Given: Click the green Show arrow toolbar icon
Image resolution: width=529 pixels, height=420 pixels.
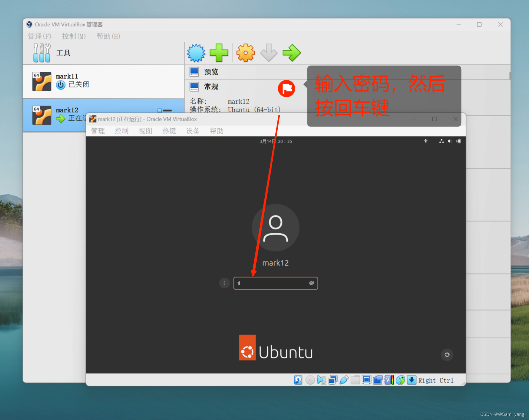Looking at the screenshot, I should pos(292,53).
